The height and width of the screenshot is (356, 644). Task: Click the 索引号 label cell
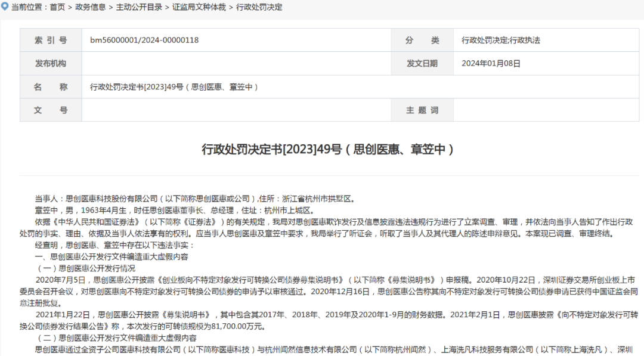pos(51,40)
